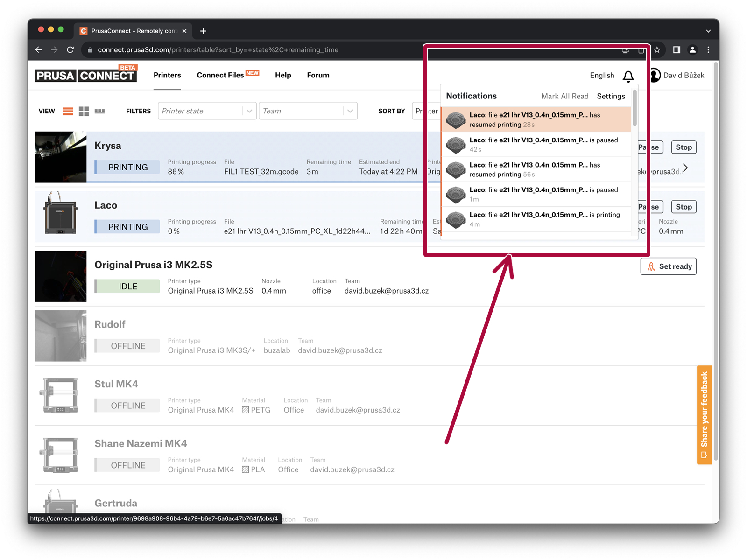The width and height of the screenshot is (747, 560).
Task: Set Original Prusa i3 MK2.5S ready
Action: (x=669, y=266)
